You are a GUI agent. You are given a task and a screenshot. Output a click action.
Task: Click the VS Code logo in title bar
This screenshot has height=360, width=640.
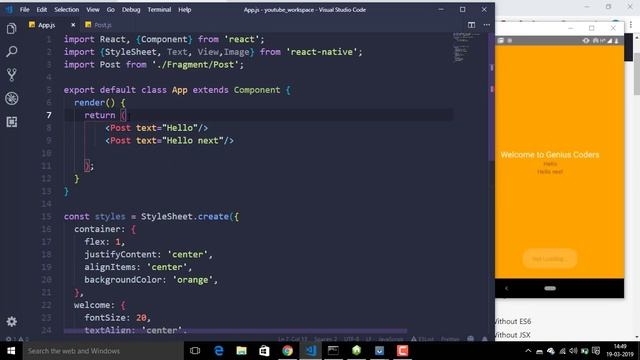coord(9,9)
